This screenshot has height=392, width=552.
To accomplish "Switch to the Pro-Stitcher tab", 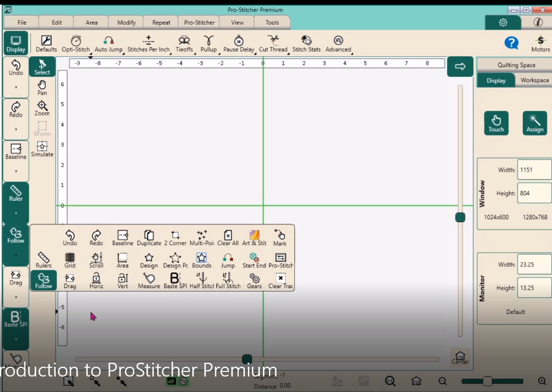I will pos(199,22).
